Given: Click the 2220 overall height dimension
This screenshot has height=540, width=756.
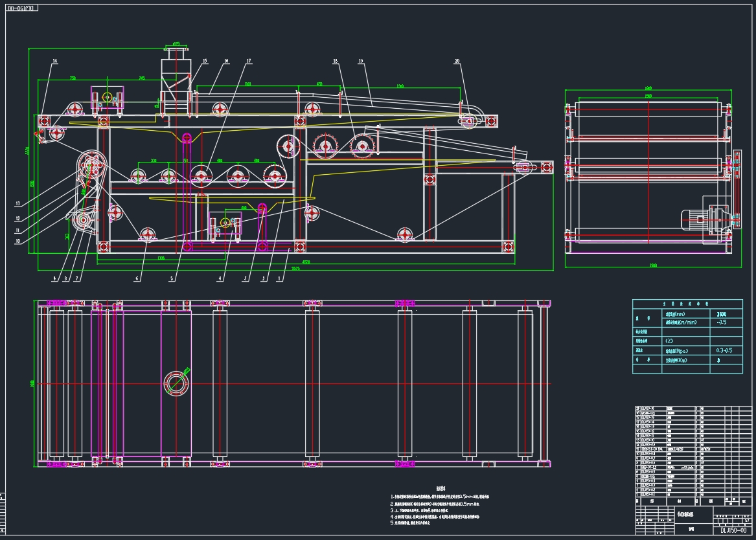Looking at the screenshot, I should point(27,151).
